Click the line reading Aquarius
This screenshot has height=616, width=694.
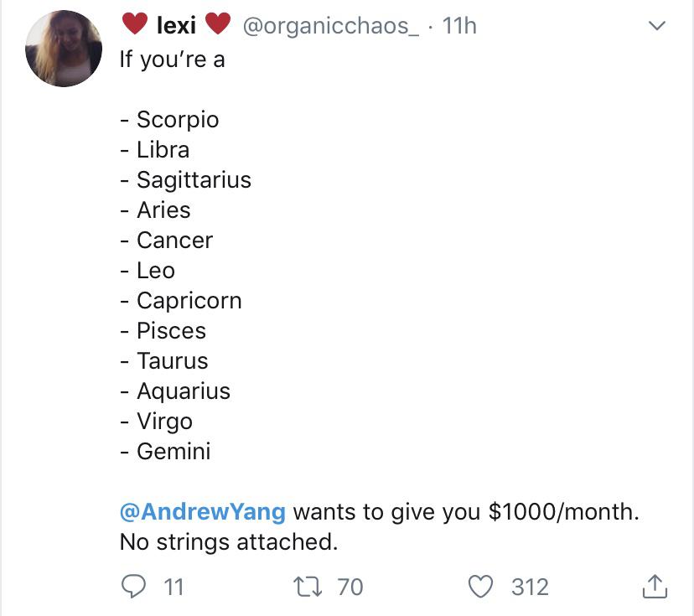184,391
